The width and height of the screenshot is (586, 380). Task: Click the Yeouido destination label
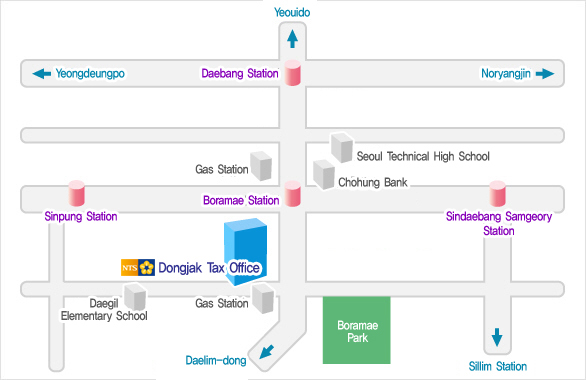(x=292, y=12)
